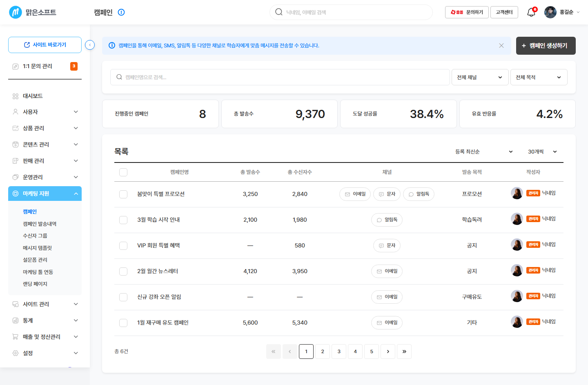
Task: Click the 판매 관리 icon
Action: [x=16, y=161]
